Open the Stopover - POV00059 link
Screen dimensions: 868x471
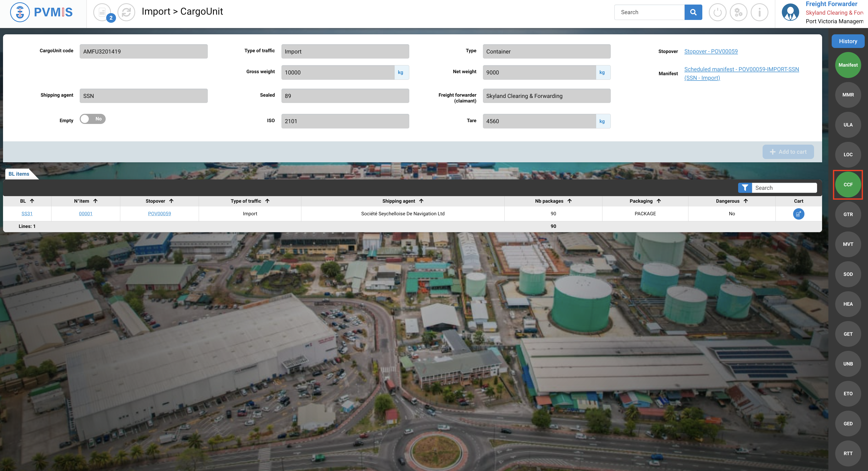[711, 51]
